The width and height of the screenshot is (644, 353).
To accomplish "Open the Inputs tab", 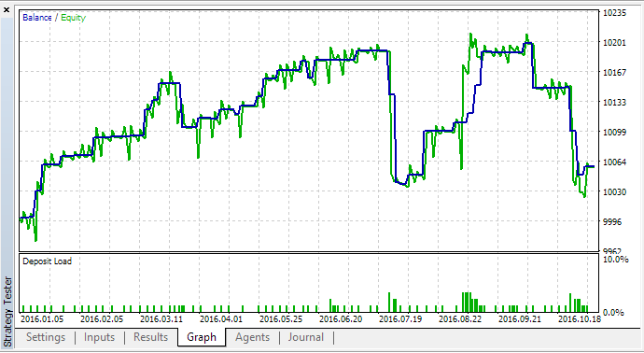I will coord(99,337).
